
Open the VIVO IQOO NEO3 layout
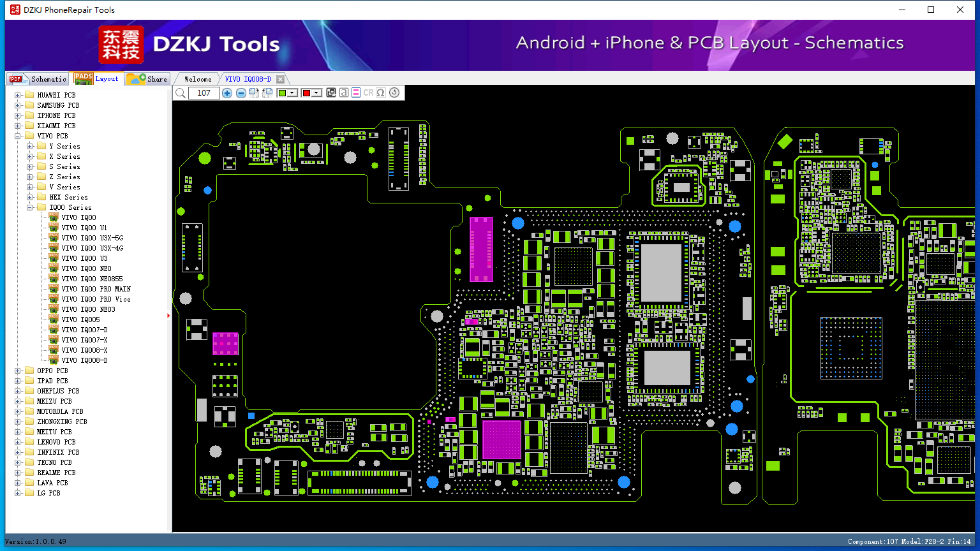tap(88, 309)
